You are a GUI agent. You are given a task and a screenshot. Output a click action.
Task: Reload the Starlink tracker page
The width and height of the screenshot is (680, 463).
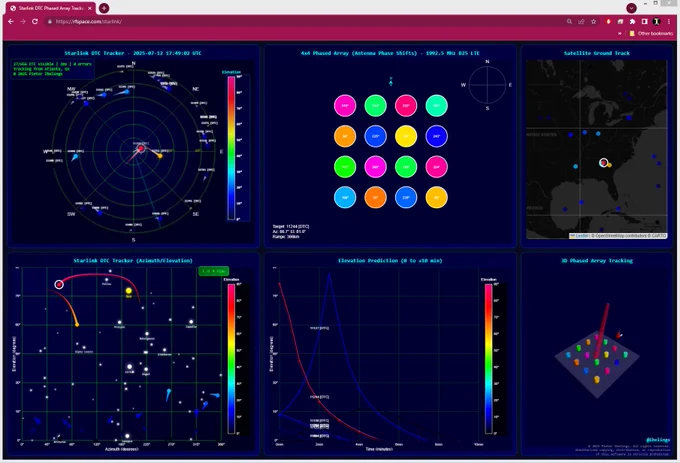[35, 21]
